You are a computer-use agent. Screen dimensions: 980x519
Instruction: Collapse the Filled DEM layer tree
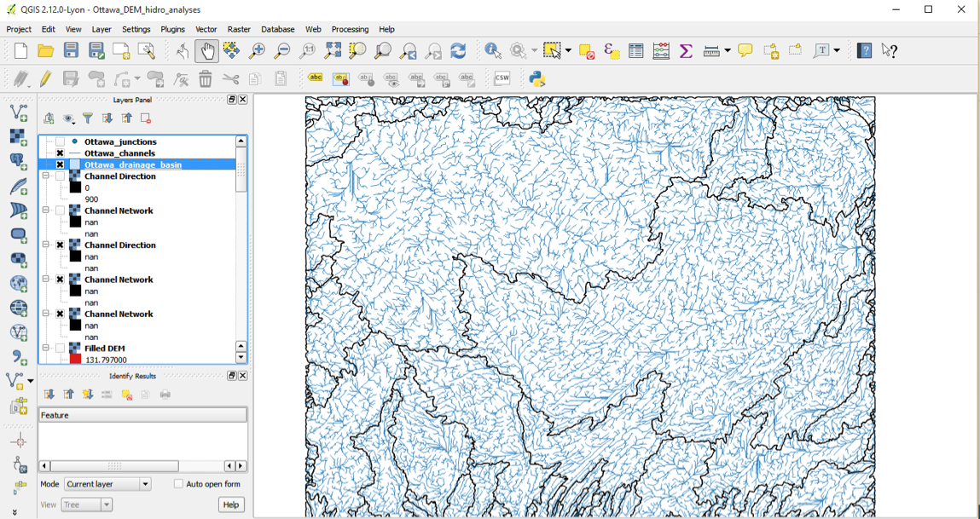click(46, 349)
